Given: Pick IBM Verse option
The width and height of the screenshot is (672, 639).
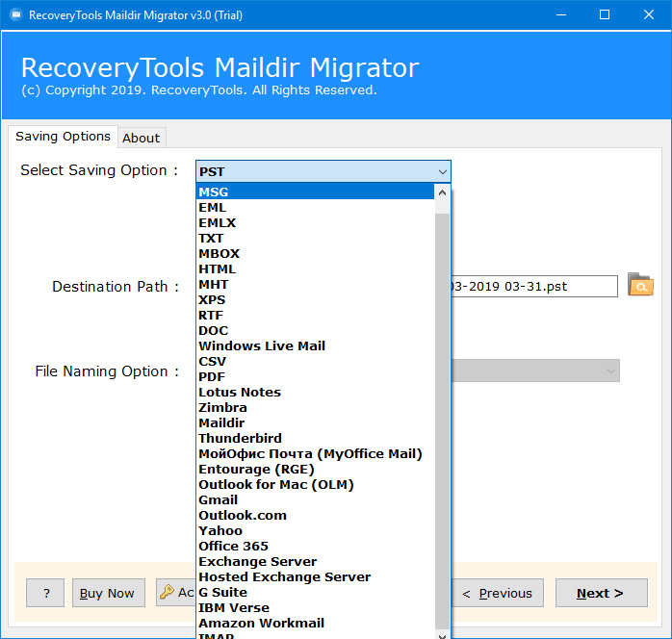Looking at the screenshot, I should [316, 608].
